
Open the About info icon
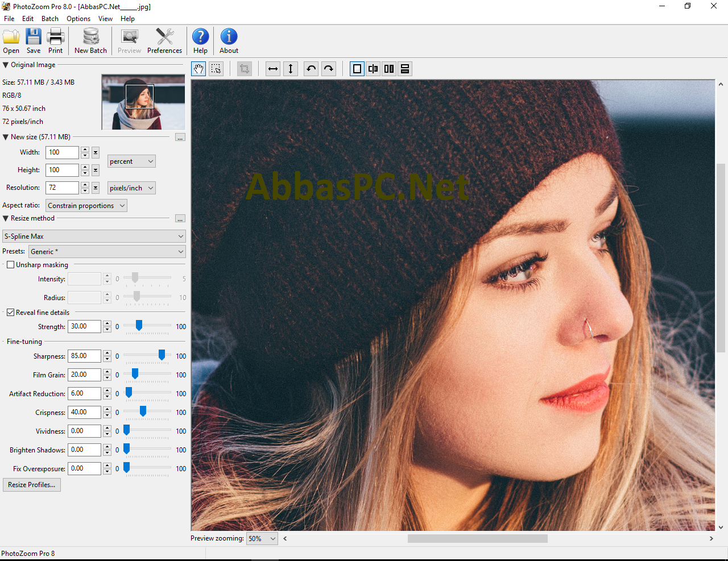pos(229,41)
